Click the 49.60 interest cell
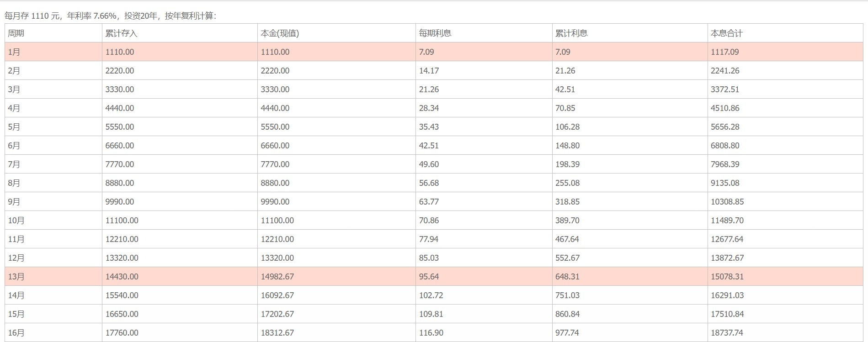 pos(484,164)
